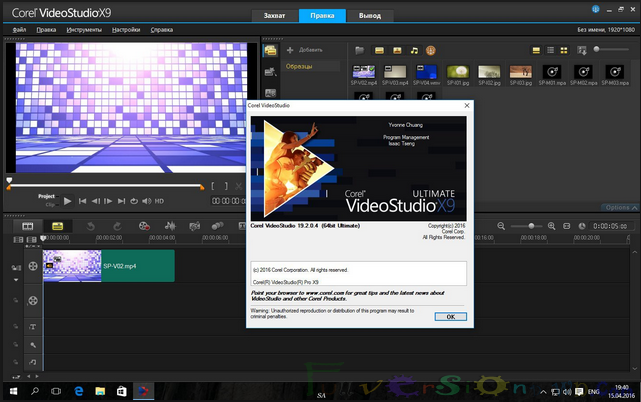
Task: Open the Record/Capture option
Action: pos(144,226)
